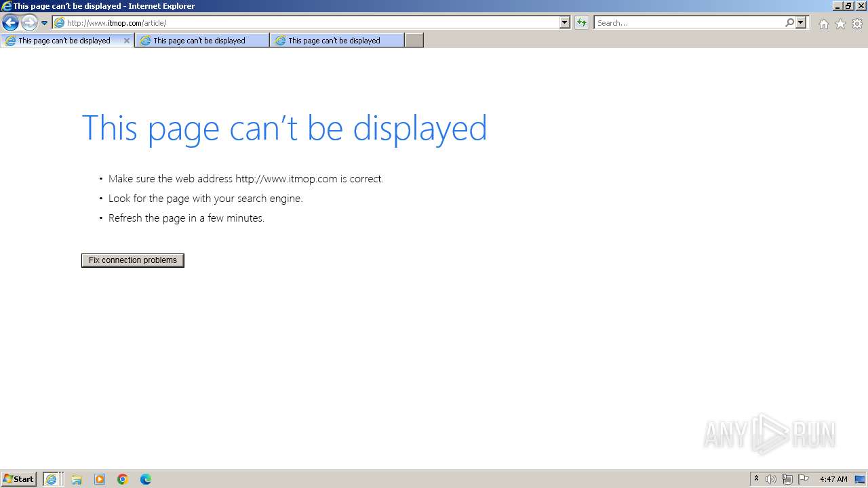Launch Microsoft Edge from the taskbar

(x=146, y=479)
